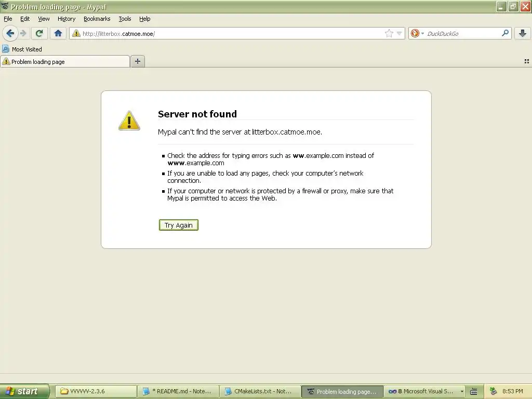
Task: Open the Downloads arrow button
Action: point(523,33)
